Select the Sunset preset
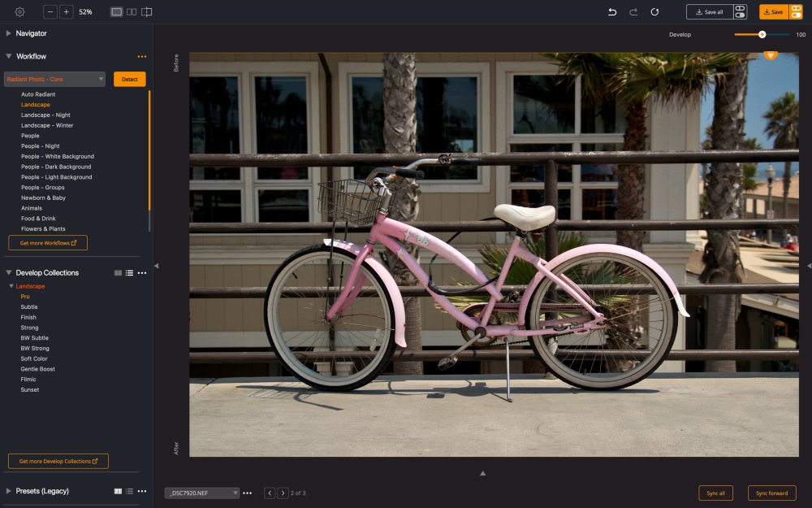The width and height of the screenshot is (812, 508). tap(29, 390)
